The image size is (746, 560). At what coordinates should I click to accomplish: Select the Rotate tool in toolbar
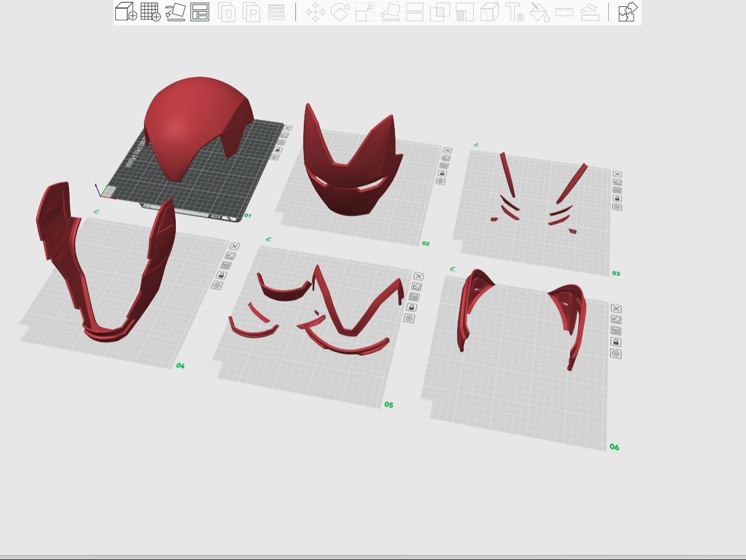point(340,12)
